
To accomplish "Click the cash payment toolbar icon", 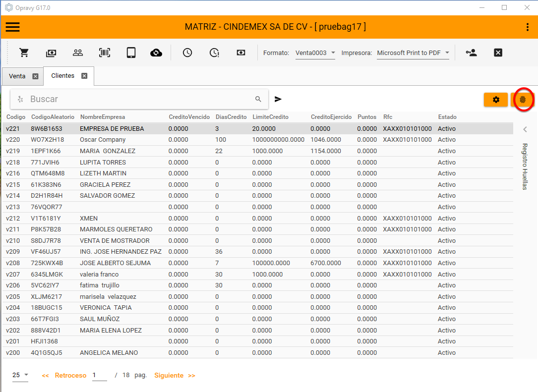I will coord(51,53).
